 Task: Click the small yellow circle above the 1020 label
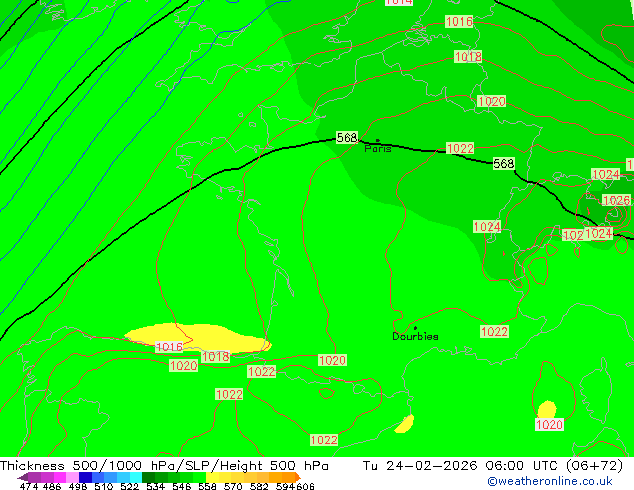[547, 409]
